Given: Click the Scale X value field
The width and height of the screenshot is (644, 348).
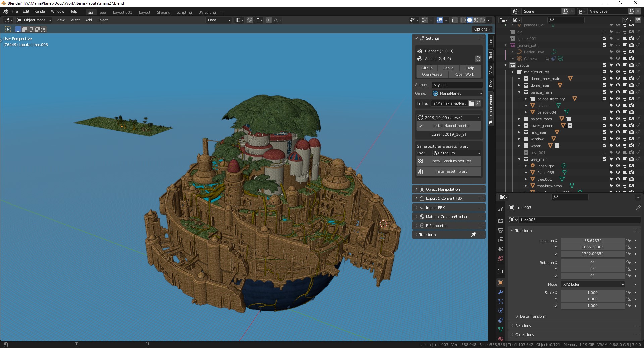Looking at the screenshot, I should [x=592, y=293].
